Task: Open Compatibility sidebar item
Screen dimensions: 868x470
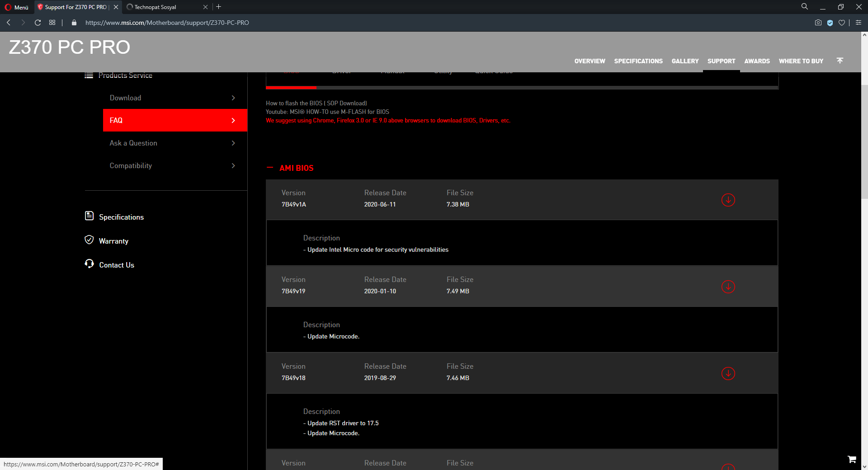Action: (x=175, y=165)
